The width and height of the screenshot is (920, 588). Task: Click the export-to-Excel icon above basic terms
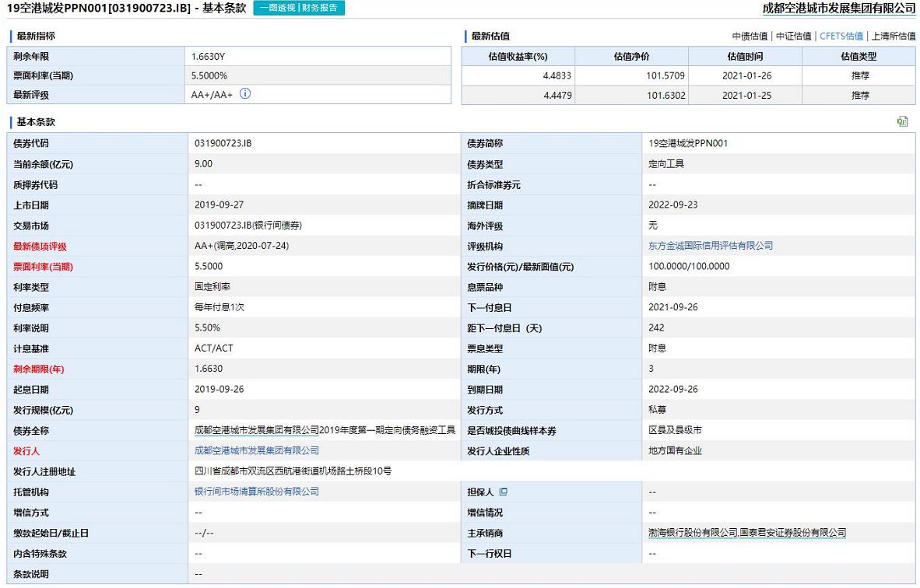[902, 122]
